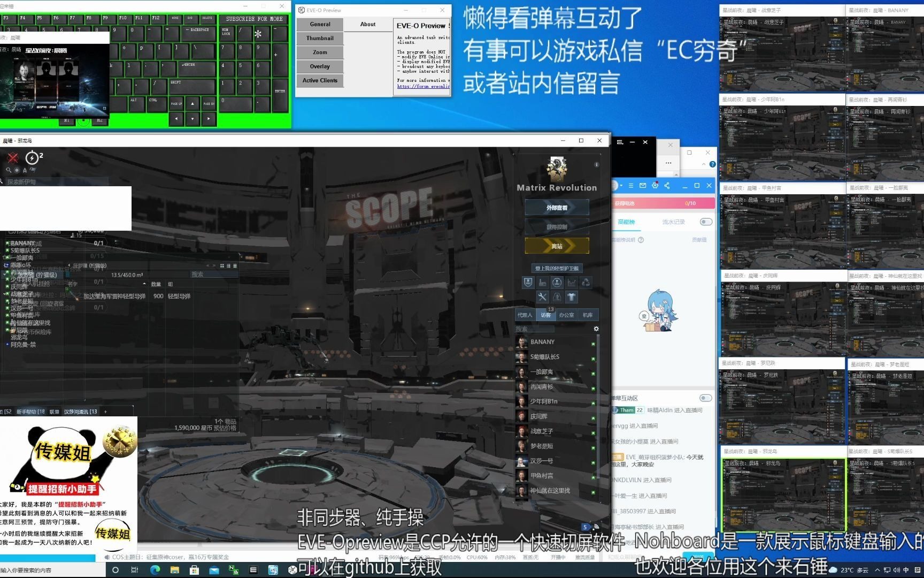Click the 罗尼跌 client thumbnail preview
This screenshot has width=924, height=578.
pos(782,407)
